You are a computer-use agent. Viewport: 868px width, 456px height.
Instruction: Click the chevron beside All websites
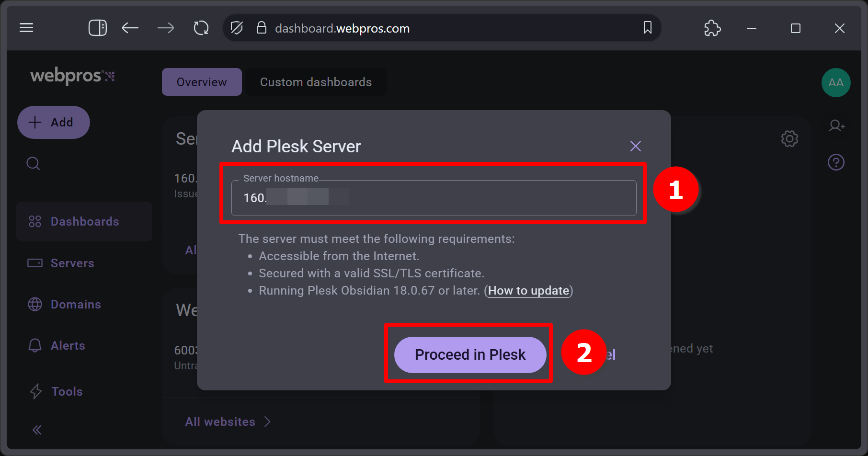point(267,422)
